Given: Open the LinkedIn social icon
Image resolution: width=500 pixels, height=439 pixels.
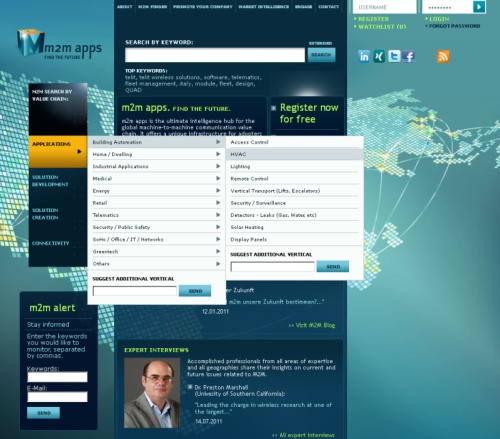Looking at the screenshot, I should click(364, 56).
